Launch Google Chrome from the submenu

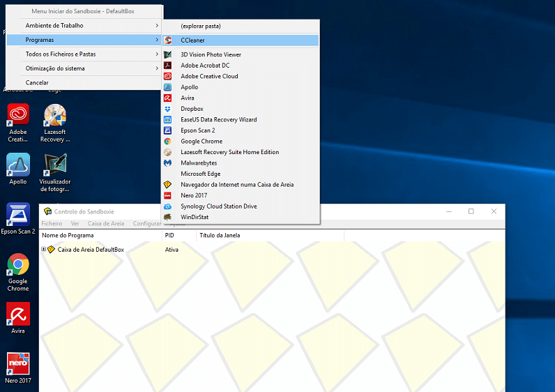point(241,142)
